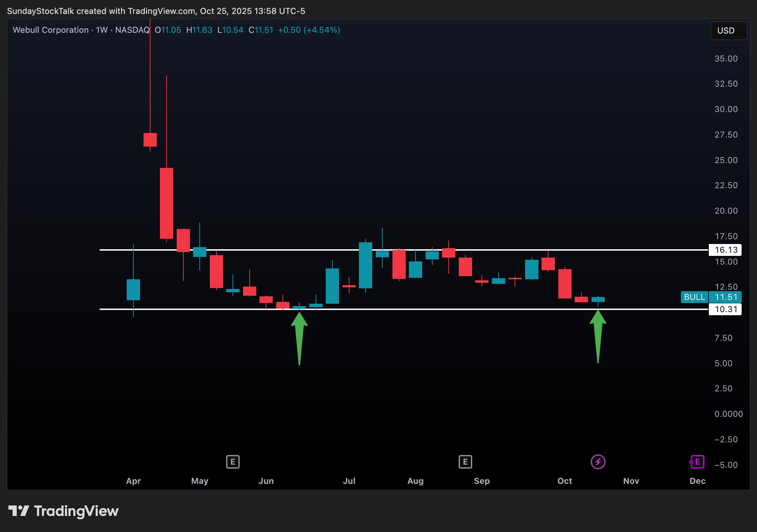Click the purple lightning bolt event icon
Viewport: 757px width, 532px height.
pos(598,462)
